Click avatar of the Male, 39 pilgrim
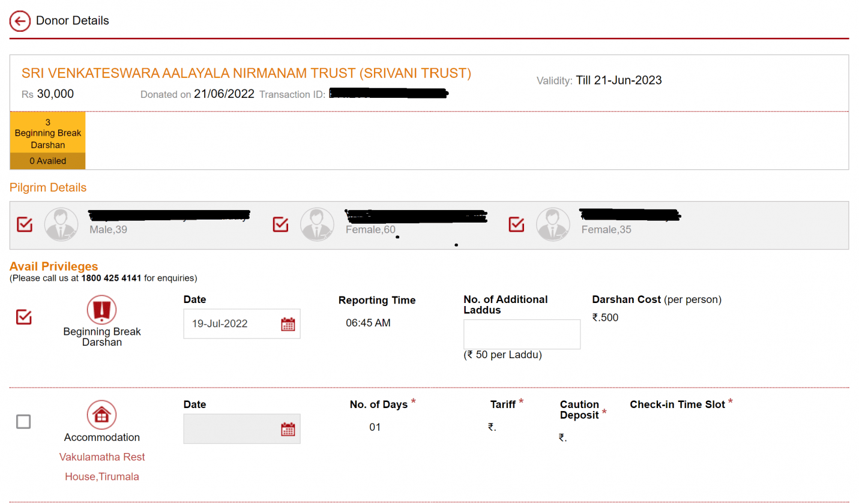 [x=61, y=224]
